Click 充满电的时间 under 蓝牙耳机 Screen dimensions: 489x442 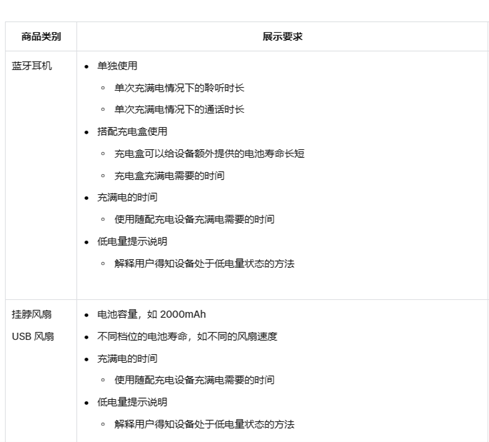pos(127,197)
